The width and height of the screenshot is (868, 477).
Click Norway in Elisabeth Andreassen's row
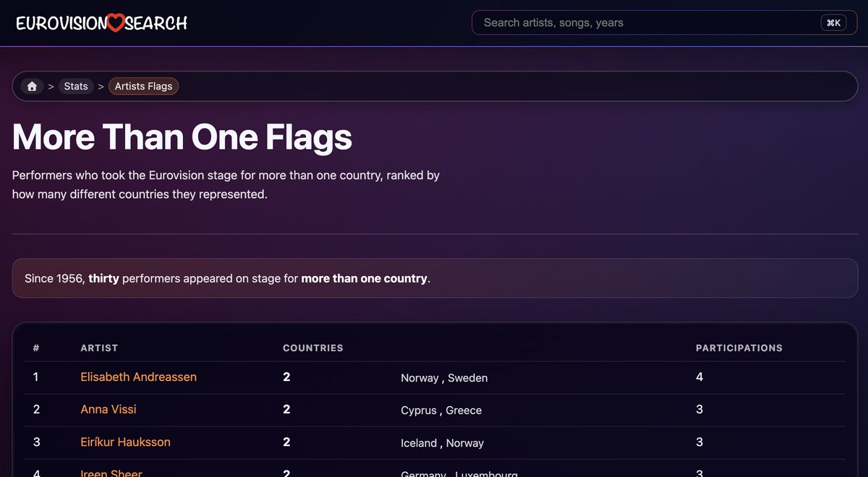click(x=420, y=378)
